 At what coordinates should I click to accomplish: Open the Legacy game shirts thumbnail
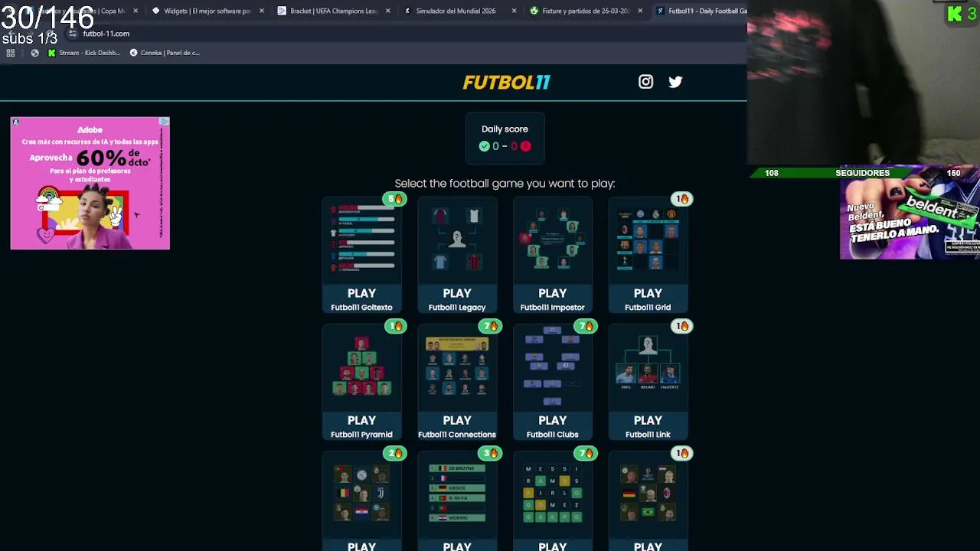pyautogui.click(x=457, y=239)
